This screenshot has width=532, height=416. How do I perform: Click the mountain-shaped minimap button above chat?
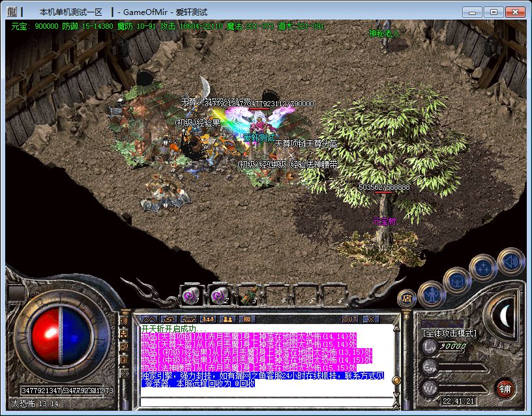click(149, 319)
